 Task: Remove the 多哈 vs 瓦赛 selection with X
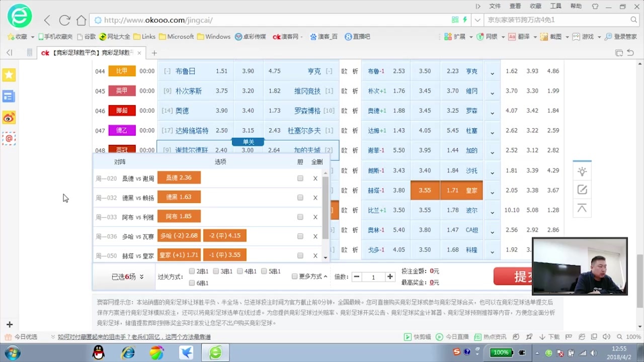click(315, 236)
